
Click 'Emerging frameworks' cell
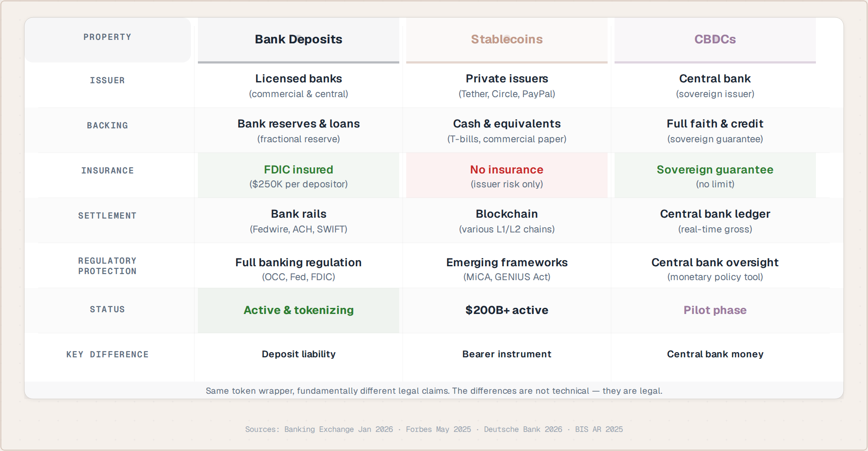(507, 262)
